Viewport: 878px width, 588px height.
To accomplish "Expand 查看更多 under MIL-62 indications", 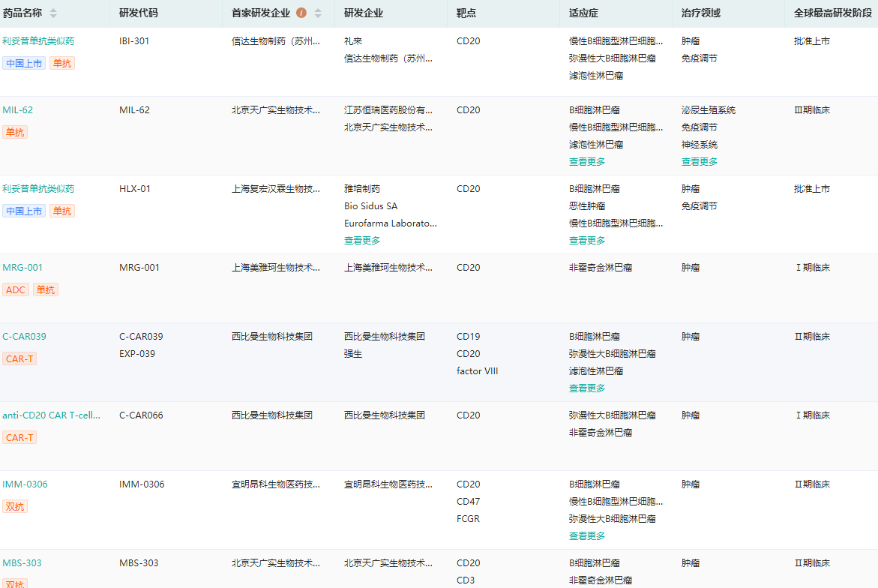I will coord(587,162).
